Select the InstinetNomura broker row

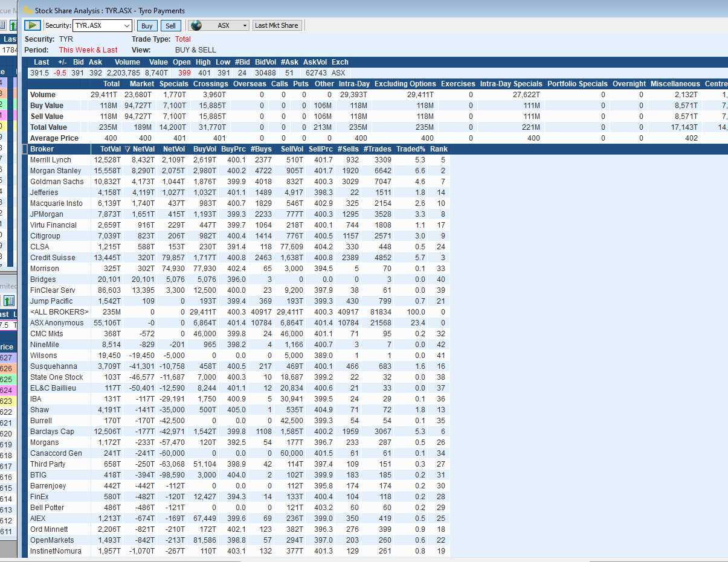coord(239,551)
